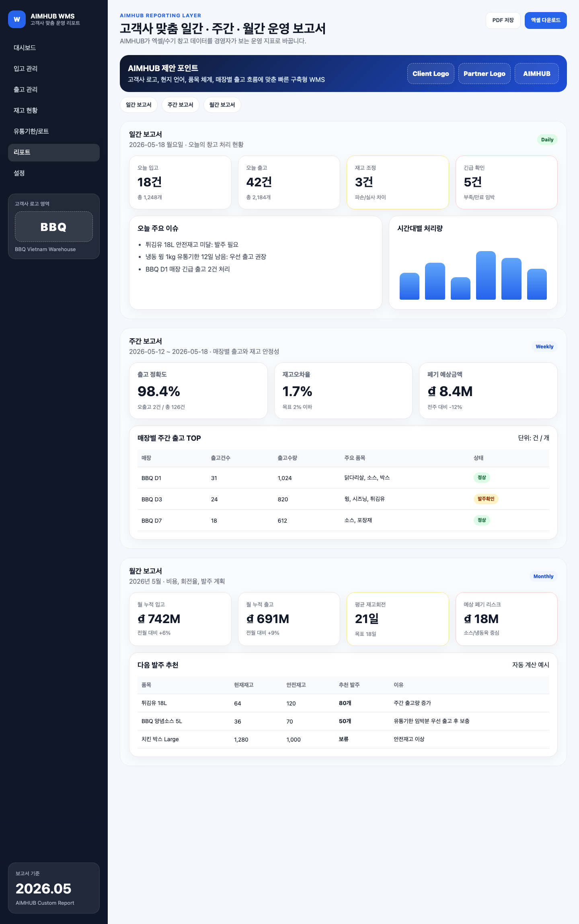Open the 월 누적 입고 ₫ 742M card

180,619
